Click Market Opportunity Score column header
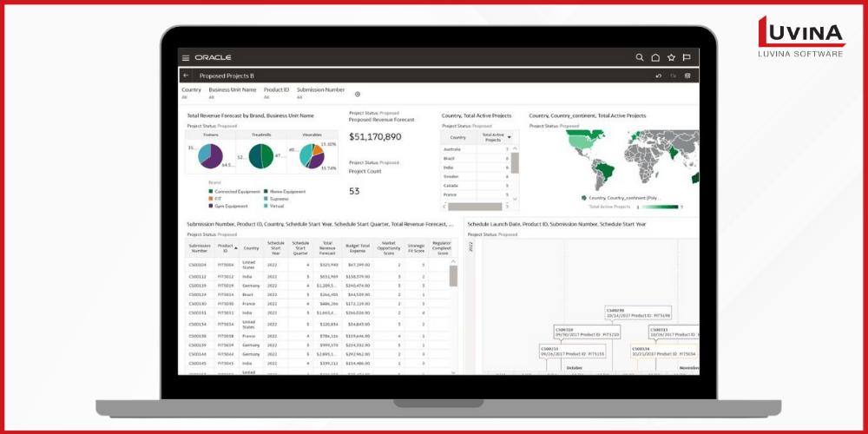The image size is (868, 434). click(389, 248)
